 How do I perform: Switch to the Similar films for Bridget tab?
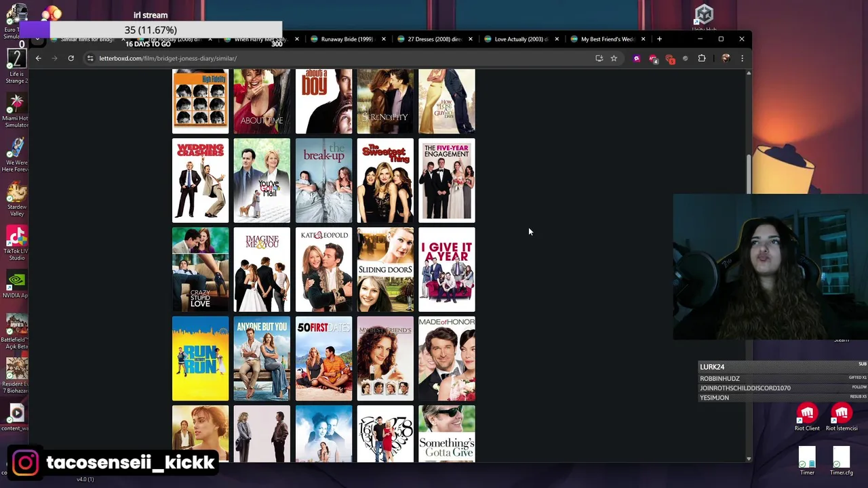point(87,39)
